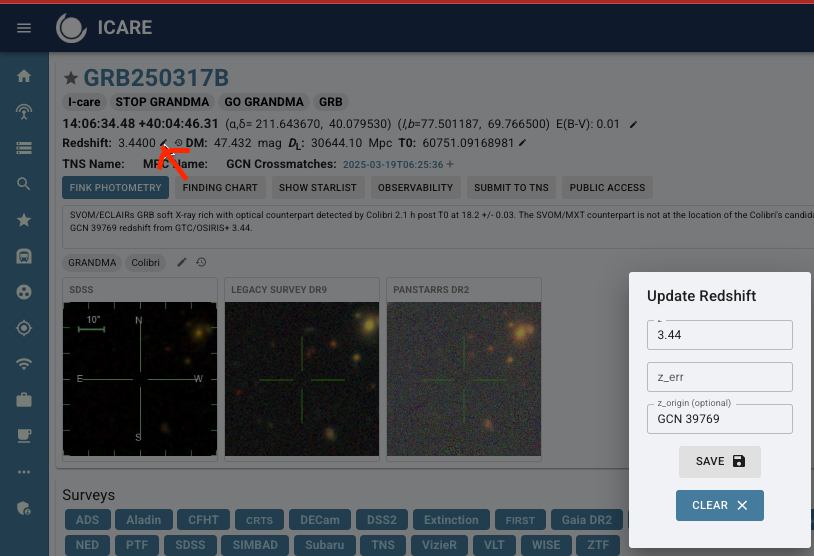Viewport: 814px width, 556px height.
Task: Open groups history clock icon
Action: click(201, 262)
